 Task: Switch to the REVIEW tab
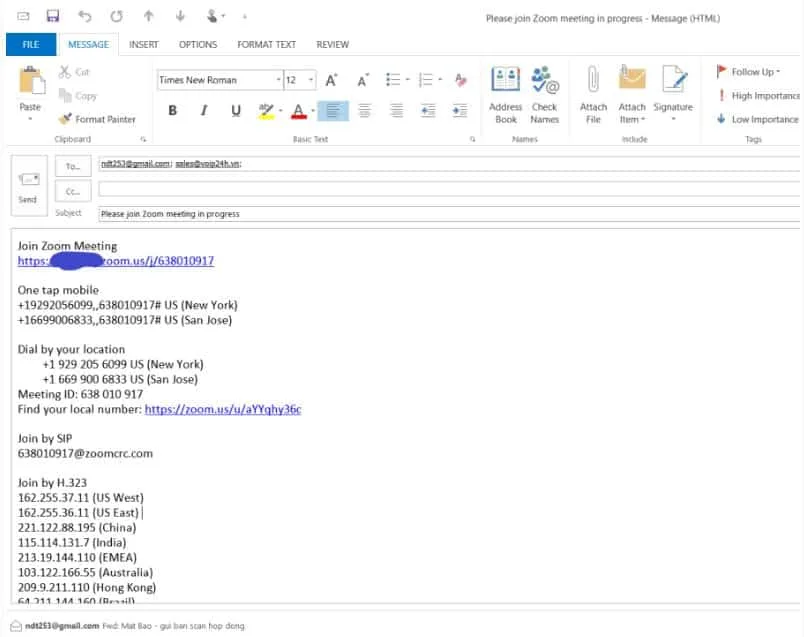[333, 45]
